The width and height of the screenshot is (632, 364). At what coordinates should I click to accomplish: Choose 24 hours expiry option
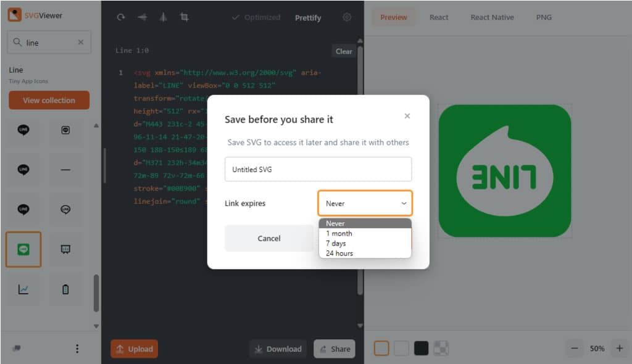[365, 253]
